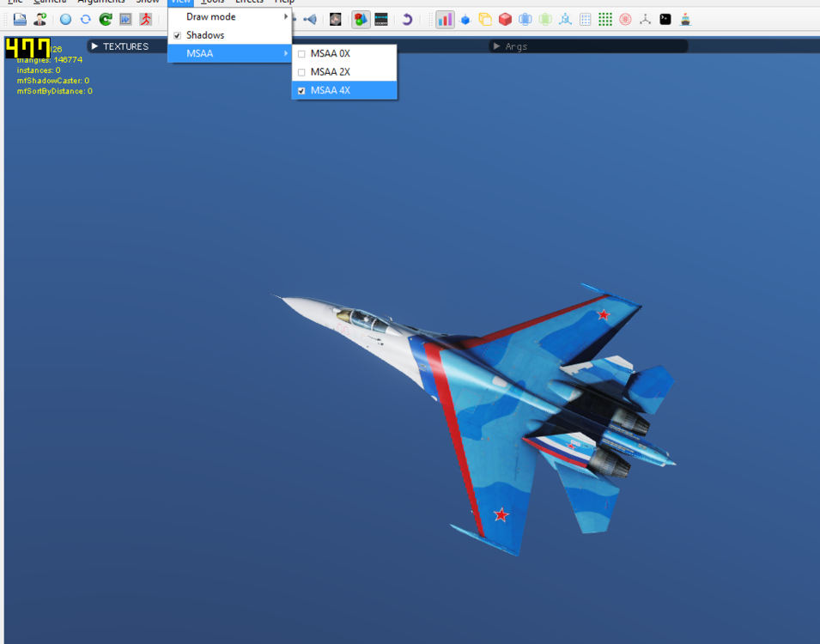
Task: Click the solid red cube icon
Action: (505, 20)
